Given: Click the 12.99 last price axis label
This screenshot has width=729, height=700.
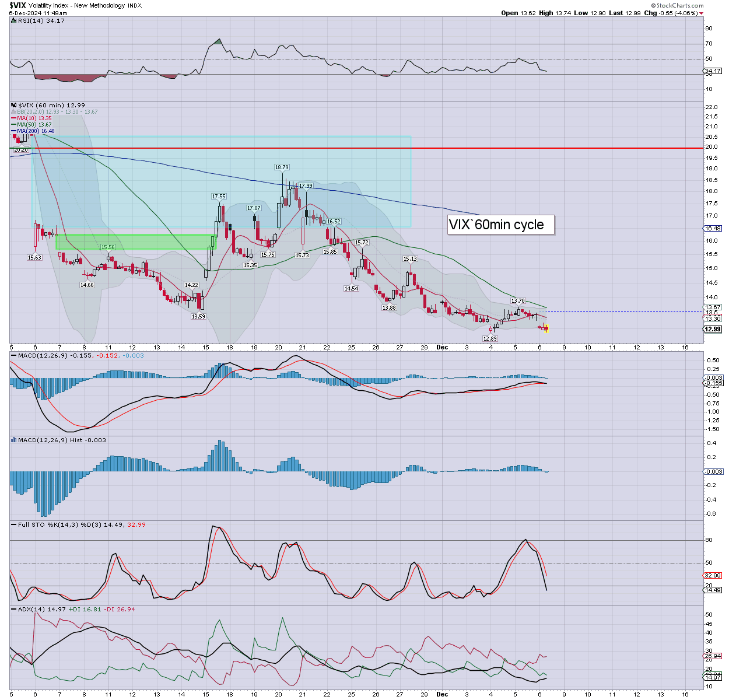Looking at the screenshot, I should [x=713, y=329].
